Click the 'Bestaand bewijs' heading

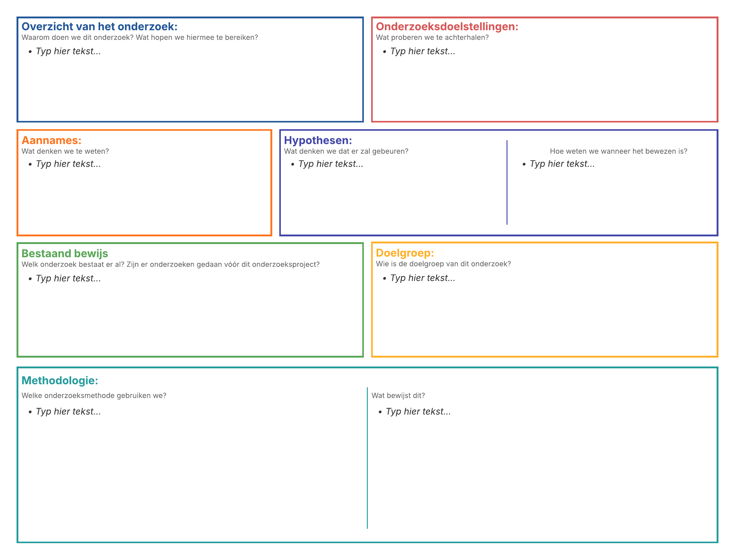coord(65,253)
